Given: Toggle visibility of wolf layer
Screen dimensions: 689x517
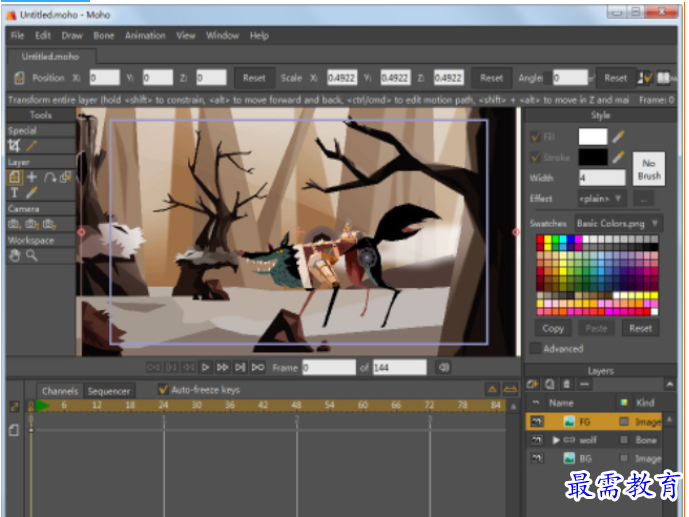Looking at the screenshot, I should tap(537, 440).
